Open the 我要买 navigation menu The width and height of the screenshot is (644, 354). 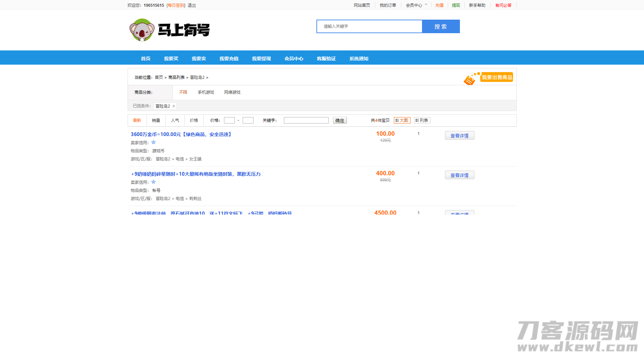171,58
